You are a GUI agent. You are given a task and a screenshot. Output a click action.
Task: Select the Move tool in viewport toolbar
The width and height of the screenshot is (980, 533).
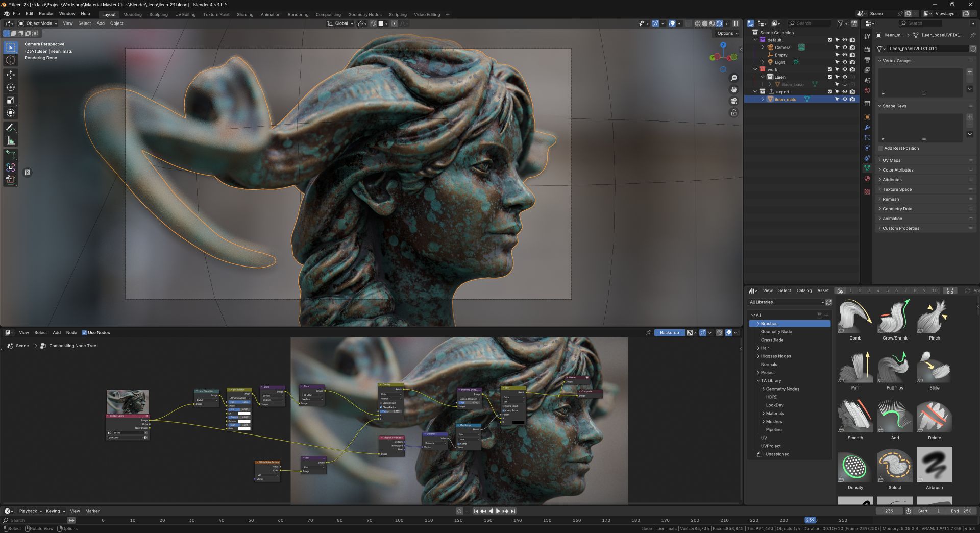point(11,75)
